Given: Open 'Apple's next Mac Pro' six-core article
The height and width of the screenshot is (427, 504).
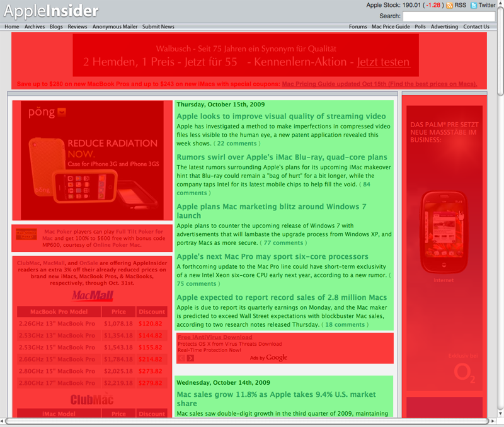Looking at the screenshot, I should 273,257.
